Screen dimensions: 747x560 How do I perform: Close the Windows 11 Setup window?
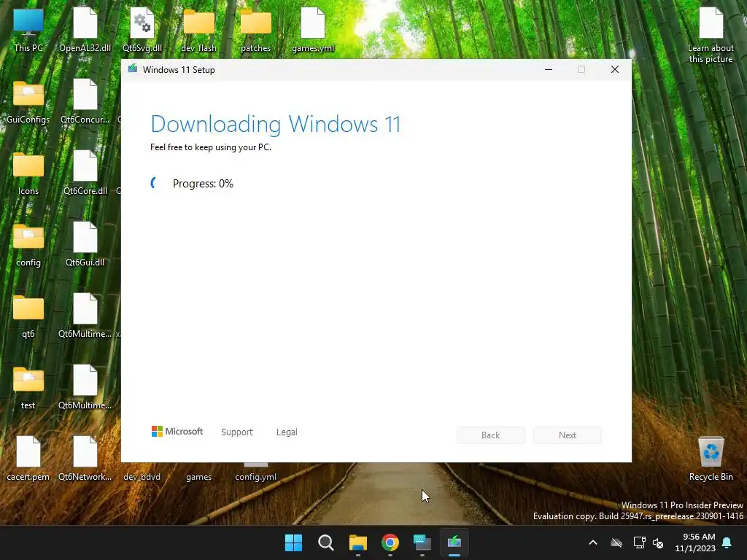(x=615, y=69)
